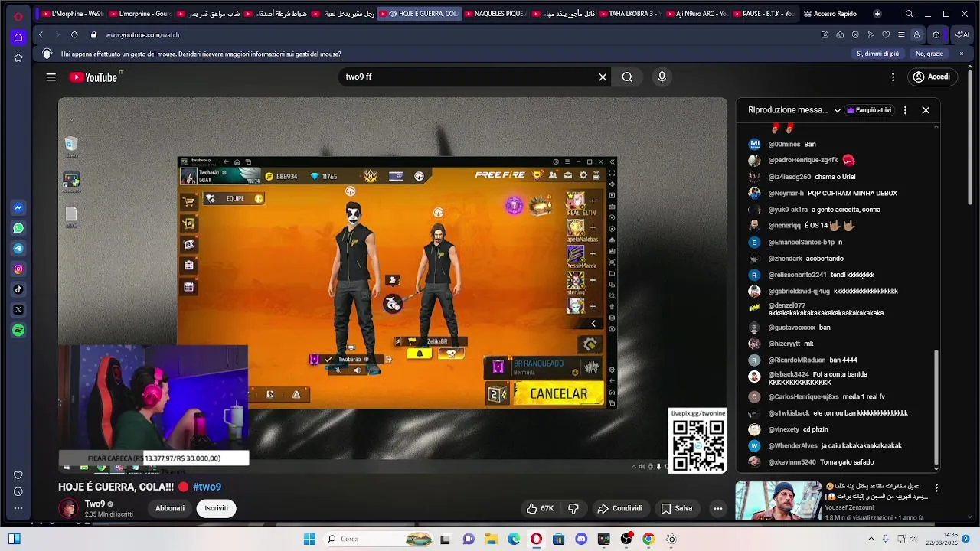The height and width of the screenshot is (551, 980).
Task: Open Discord from the taskbar
Action: (581, 539)
